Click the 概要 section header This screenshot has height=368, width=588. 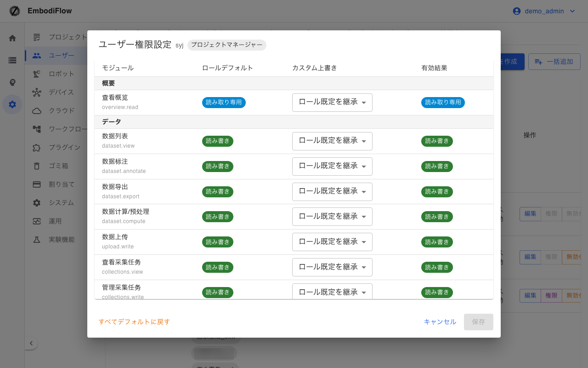coord(294,83)
